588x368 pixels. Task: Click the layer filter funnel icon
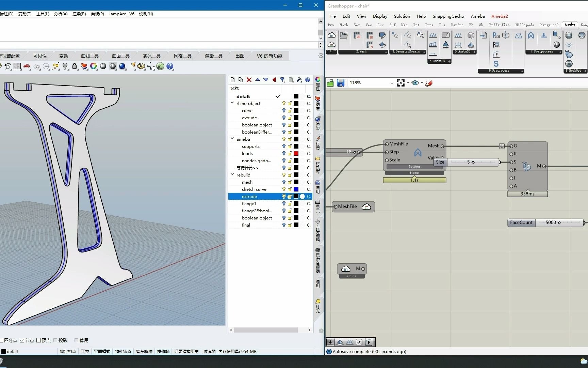282,80
